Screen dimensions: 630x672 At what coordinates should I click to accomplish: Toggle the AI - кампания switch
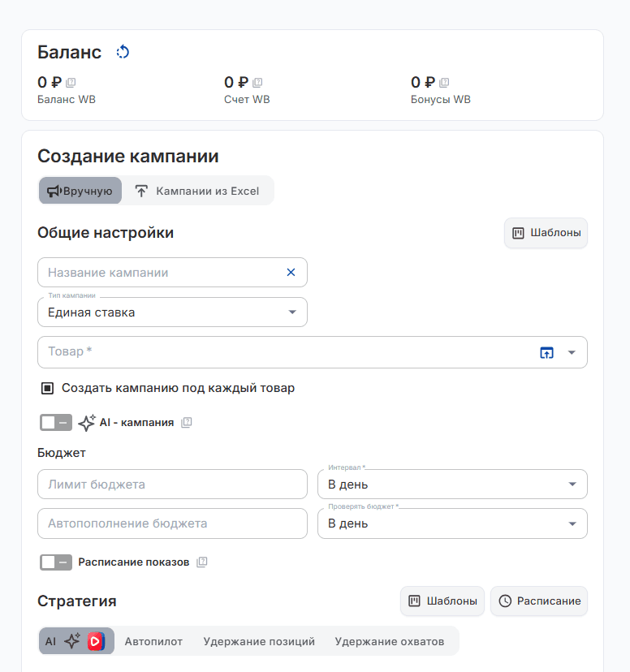[56, 423]
